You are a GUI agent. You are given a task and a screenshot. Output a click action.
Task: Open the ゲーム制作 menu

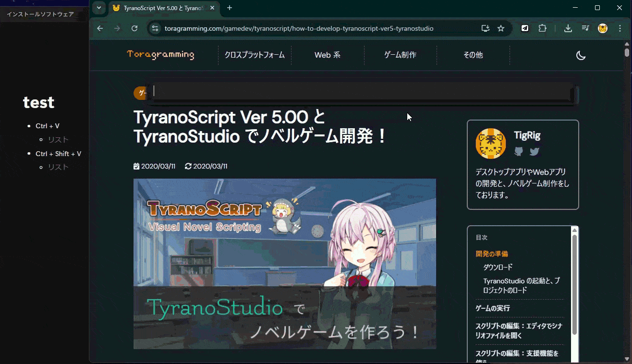tap(400, 55)
